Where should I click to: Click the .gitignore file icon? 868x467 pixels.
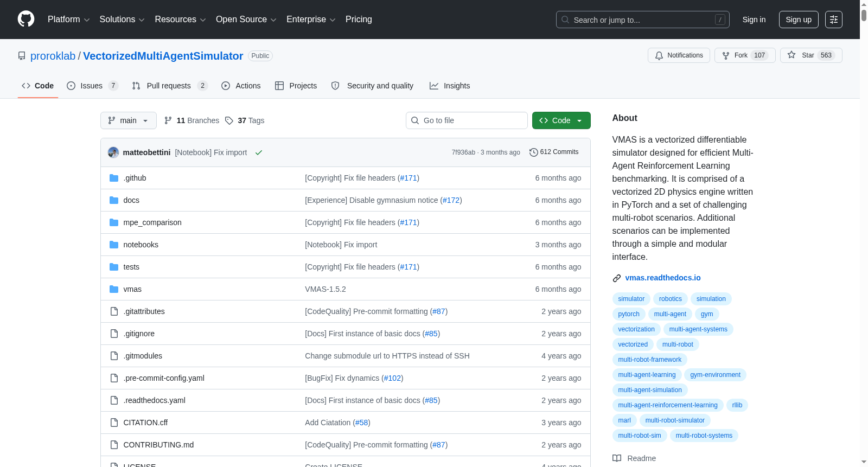114,334
